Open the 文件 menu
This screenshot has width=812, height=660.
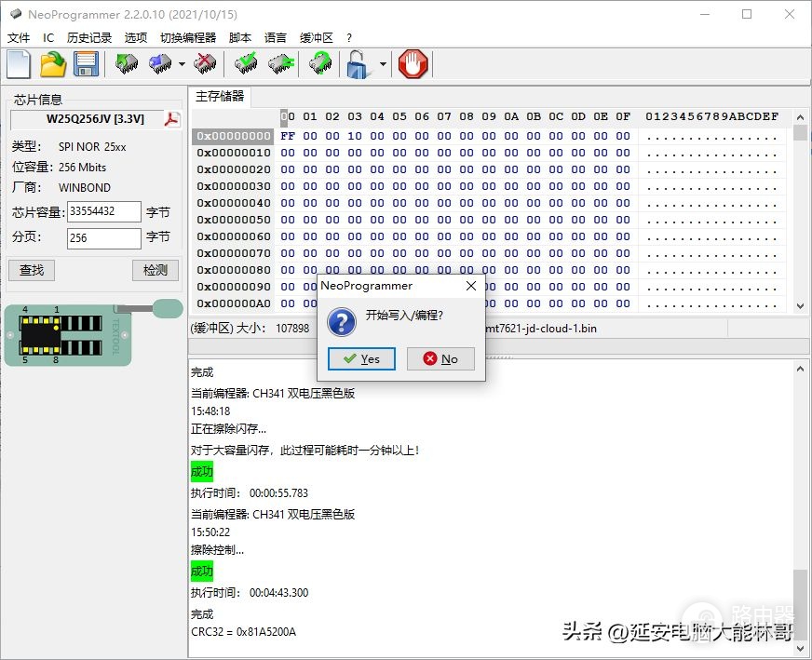(x=19, y=38)
